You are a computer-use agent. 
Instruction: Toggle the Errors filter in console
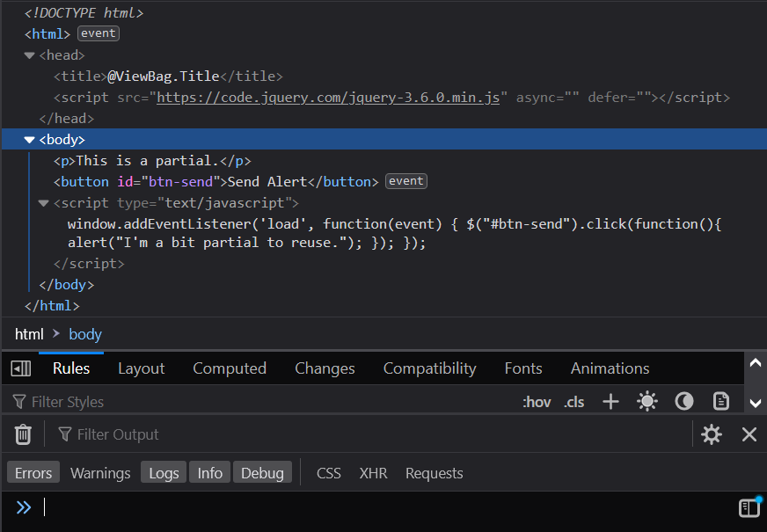pos(33,473)
